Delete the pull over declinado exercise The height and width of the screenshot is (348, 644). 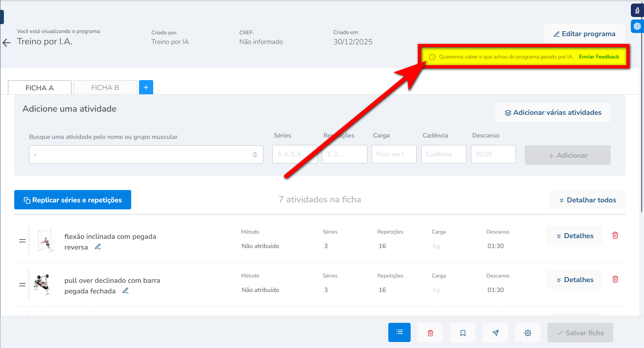615,279
